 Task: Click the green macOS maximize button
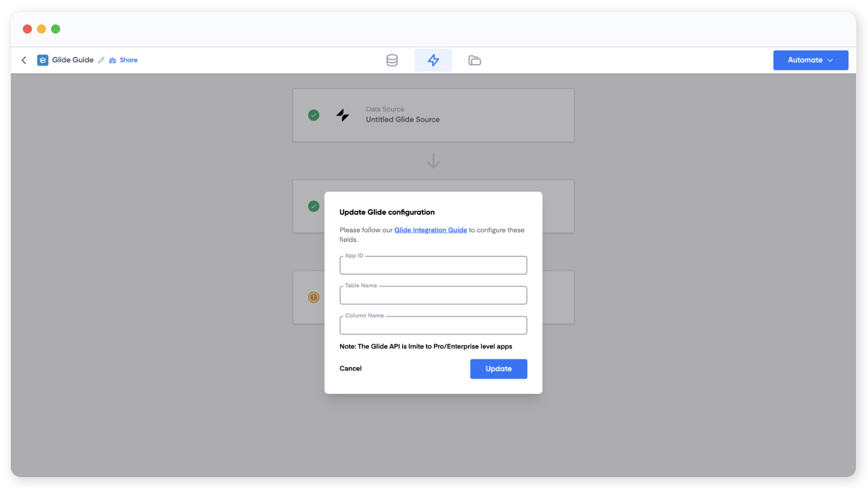[x=56, y=29]
